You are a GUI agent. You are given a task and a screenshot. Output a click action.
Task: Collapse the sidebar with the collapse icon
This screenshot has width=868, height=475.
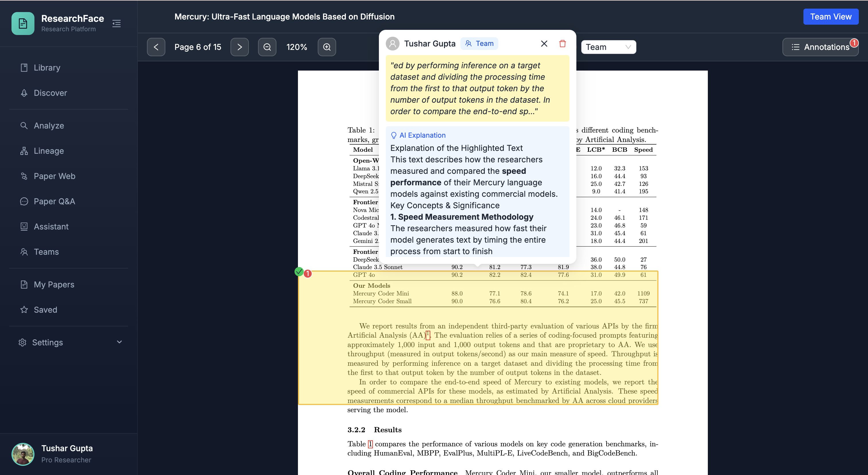[116, 23]
